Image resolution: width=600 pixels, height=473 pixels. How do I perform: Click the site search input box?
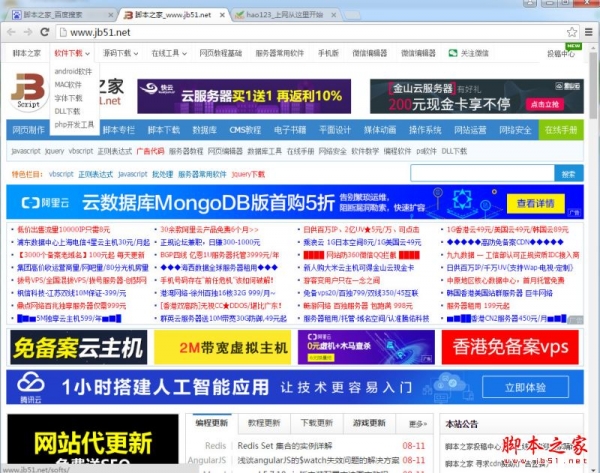482,173
